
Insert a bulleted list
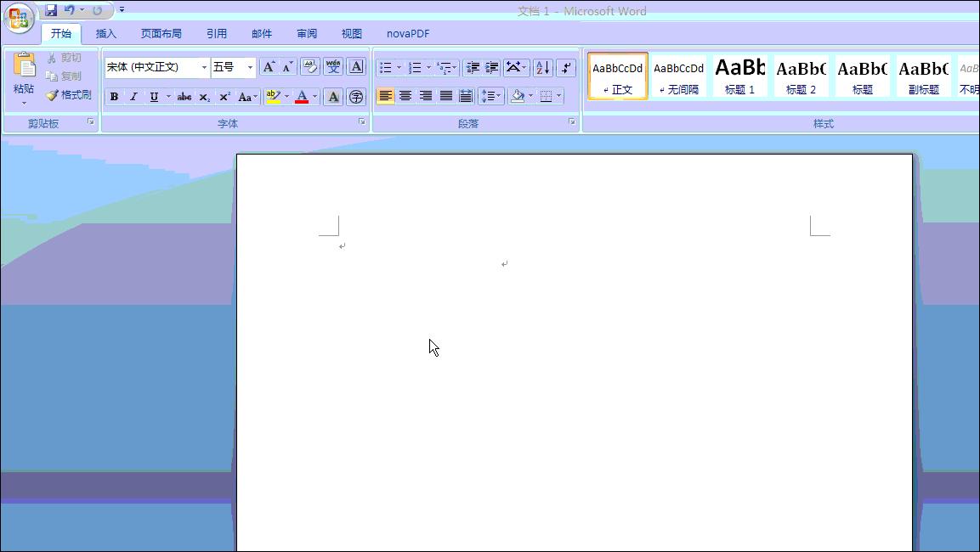(x=386, y=68)
